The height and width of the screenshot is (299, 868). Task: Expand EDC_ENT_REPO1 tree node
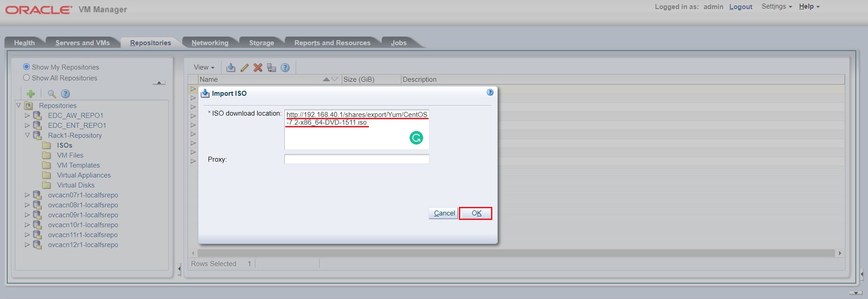point(27,125)
